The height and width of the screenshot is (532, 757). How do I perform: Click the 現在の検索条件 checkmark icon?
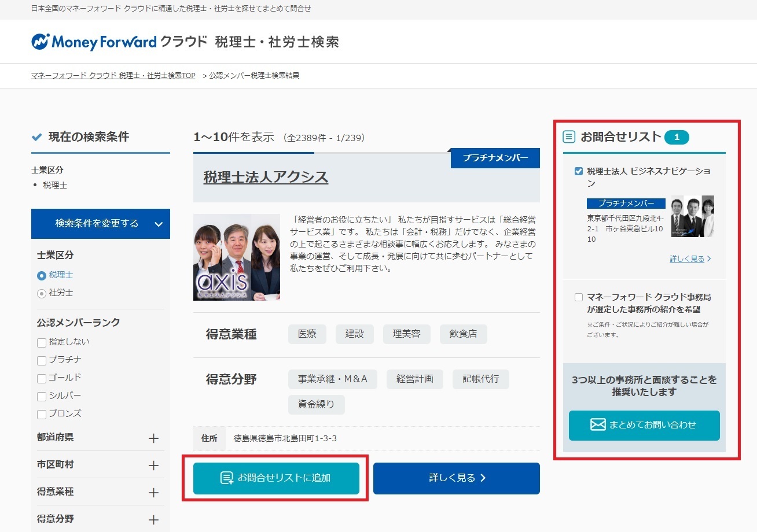37,137
